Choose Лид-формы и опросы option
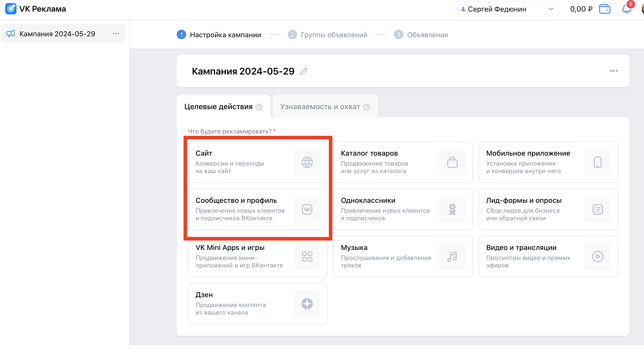Screen dimensions: 644x349 pos(548,209)
